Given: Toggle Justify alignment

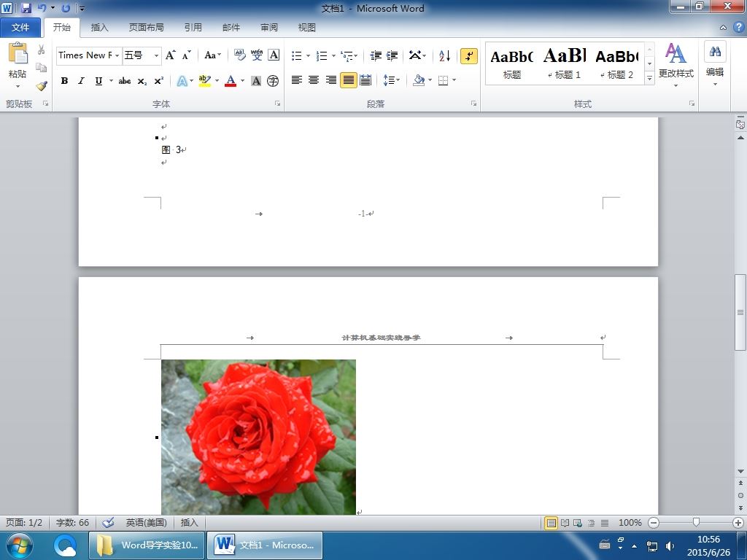Looking at the screenshot, I should pos(348,80).
